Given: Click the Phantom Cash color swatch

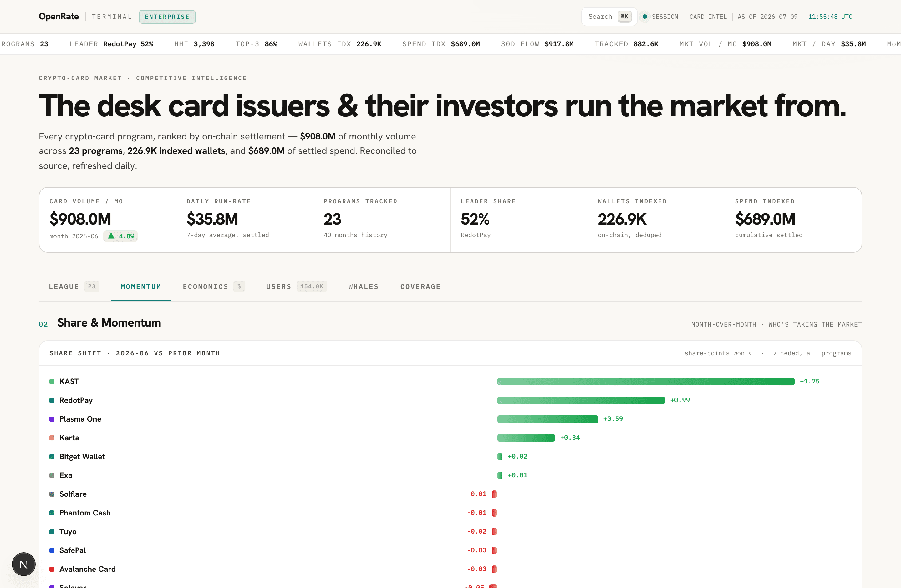Looking at the screenshot, I should click(x=52, y=513).
